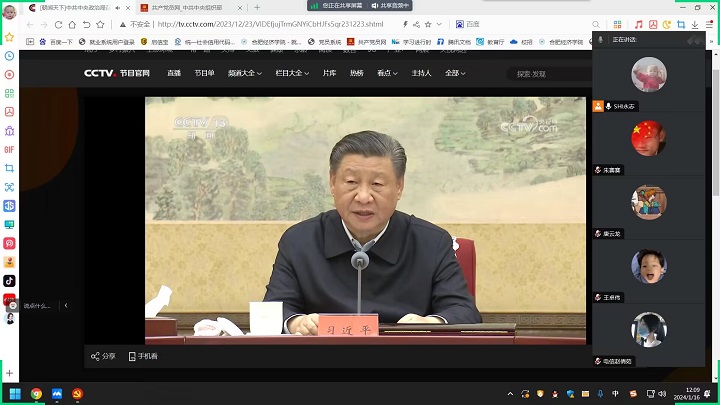Open sidebar TikTok icon

[x=9, y=281]
